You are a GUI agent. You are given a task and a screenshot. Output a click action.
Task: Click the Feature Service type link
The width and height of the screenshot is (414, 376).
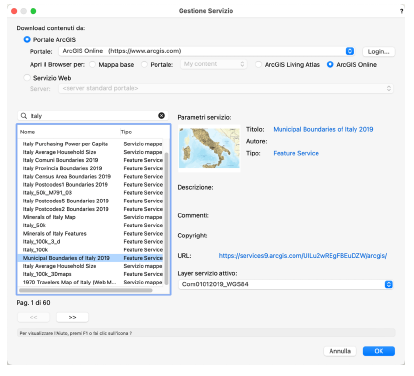click(x=296, y=153)
